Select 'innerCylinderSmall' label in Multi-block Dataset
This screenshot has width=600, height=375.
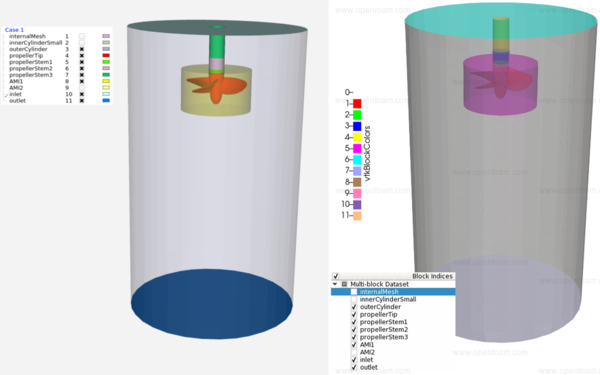tap(388, 300)
